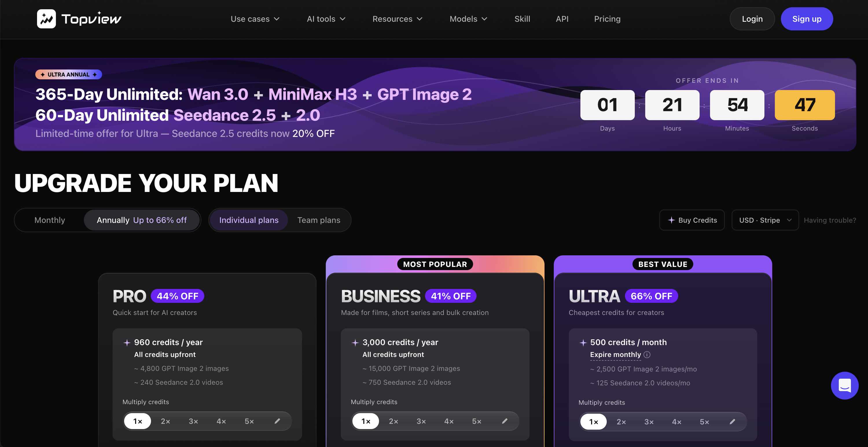Screen dimensions: 868x447
Task: Click Expire monthly text in ULTRA card
Action: coord(615,355)
